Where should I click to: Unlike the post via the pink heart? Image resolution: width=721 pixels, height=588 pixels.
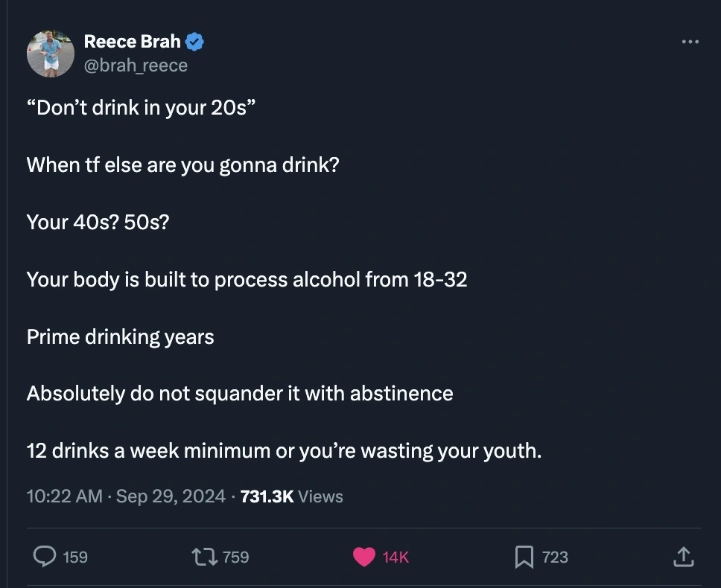363,556
